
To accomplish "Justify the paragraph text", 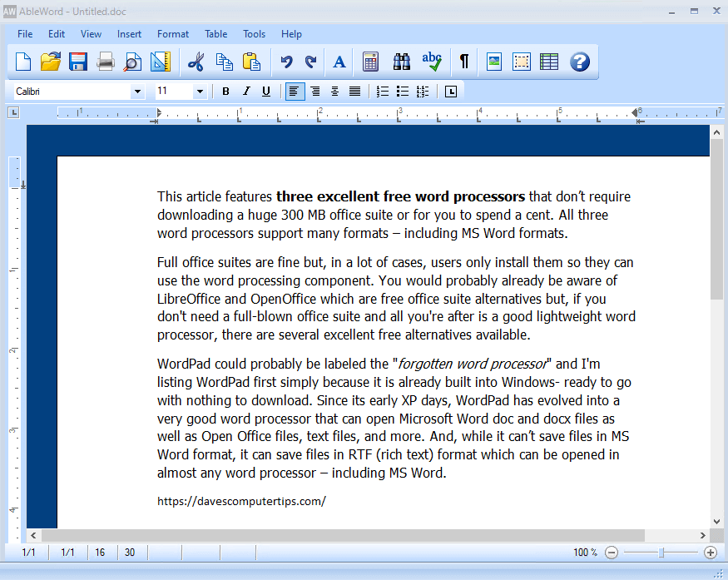I will tap(354, 92).
